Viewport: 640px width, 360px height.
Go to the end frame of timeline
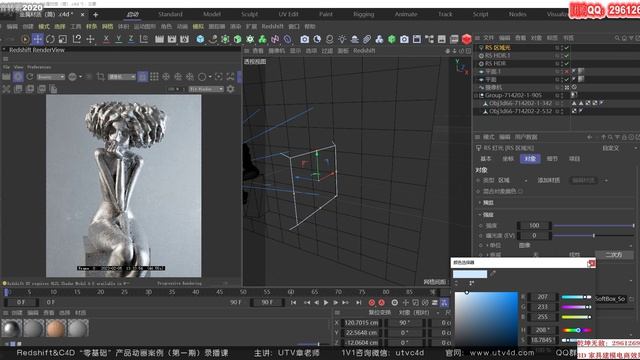[x=358, y=302]
